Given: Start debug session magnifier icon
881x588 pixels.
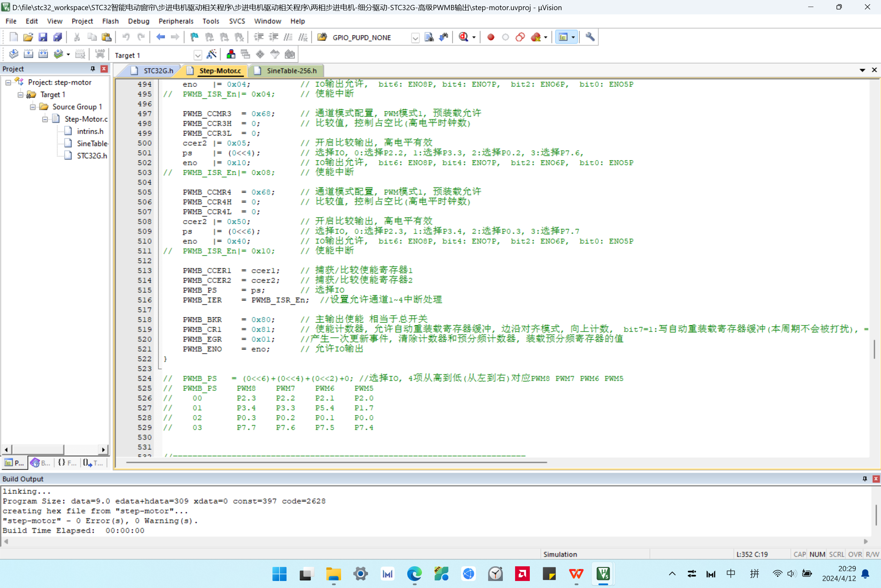Looking at the screenshot, I should coord(463,37).
